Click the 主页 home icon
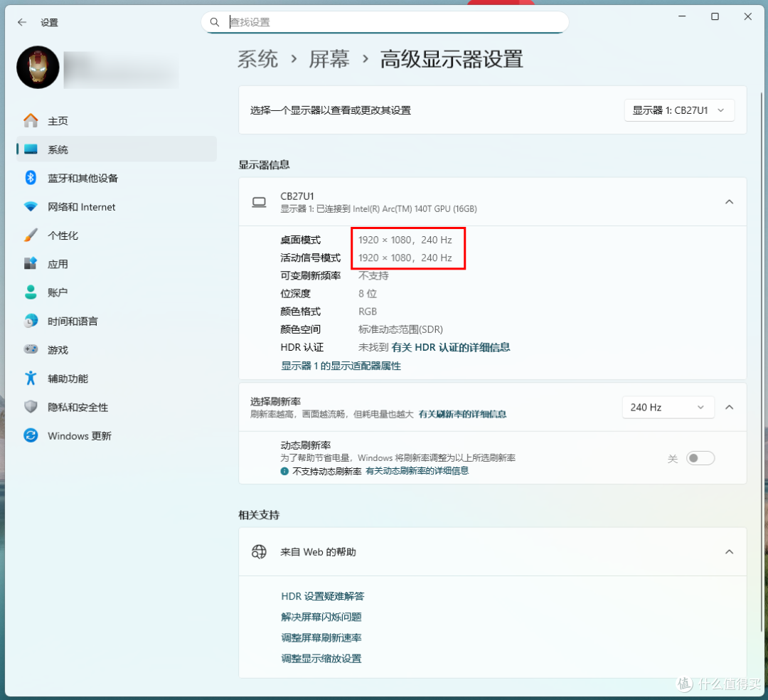The width and height of the screenshot is (768, 700). (x=31, y=120)
